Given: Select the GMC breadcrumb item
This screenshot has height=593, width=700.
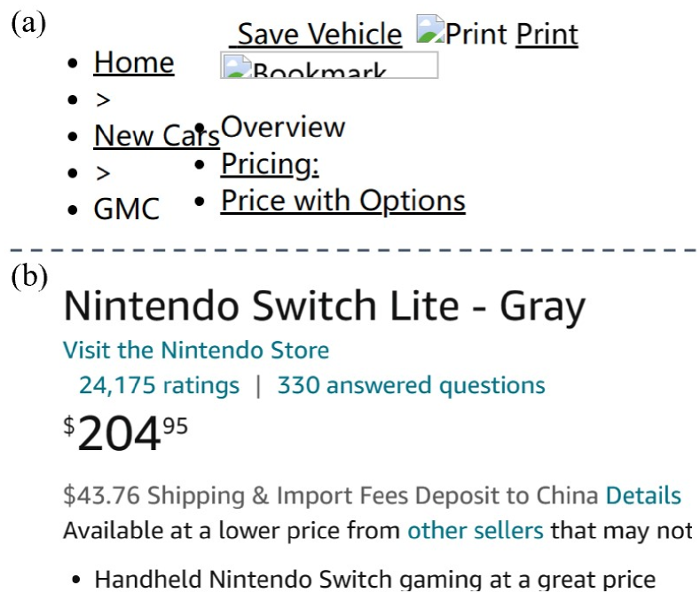Looking at the screenshot, I should (127, 210).
